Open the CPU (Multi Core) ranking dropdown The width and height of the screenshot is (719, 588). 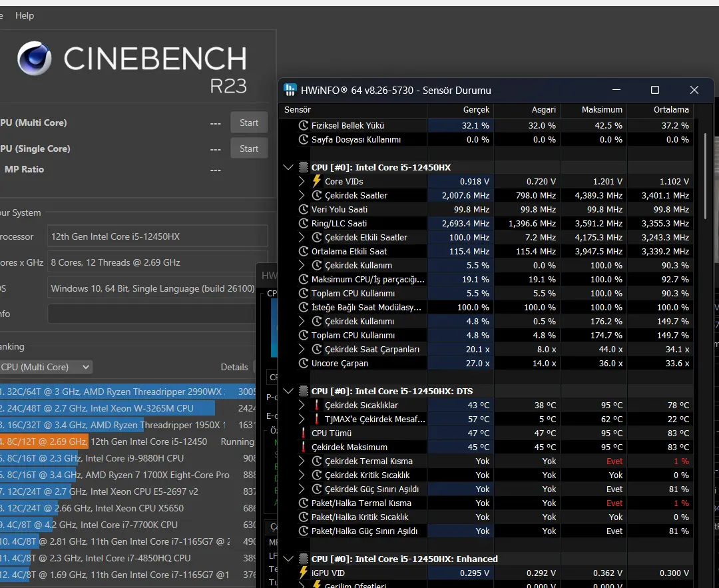[45, 367]
